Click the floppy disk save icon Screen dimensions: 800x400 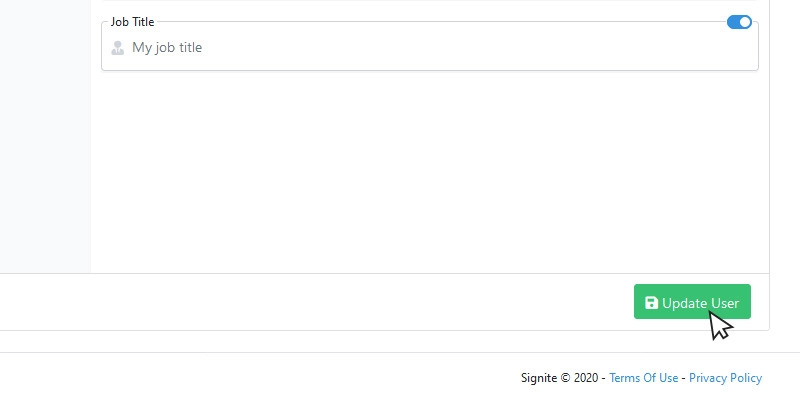[651, 303]
